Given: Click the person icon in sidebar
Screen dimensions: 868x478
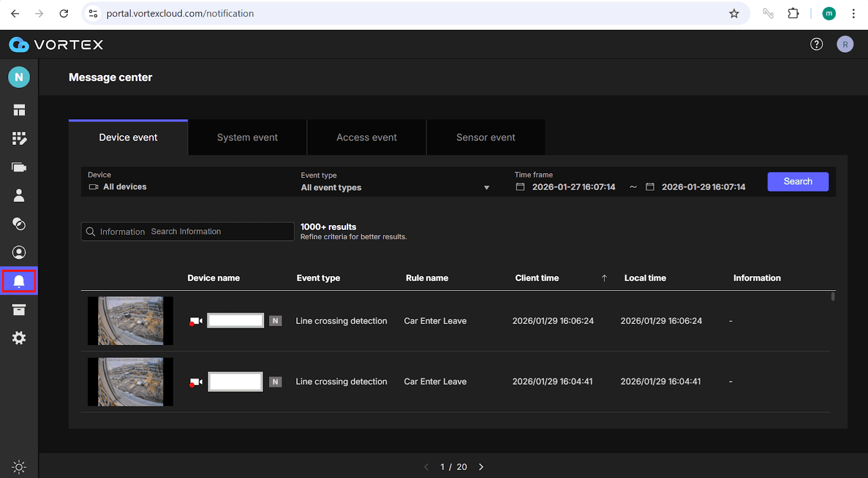Looking at the screenshot, I should point(19,195).
